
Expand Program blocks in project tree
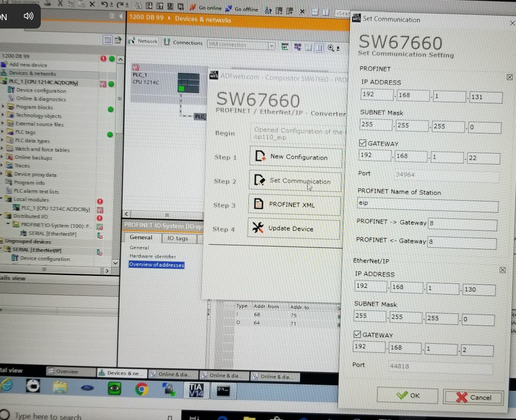pyautogui.click(x=3, y=106)
